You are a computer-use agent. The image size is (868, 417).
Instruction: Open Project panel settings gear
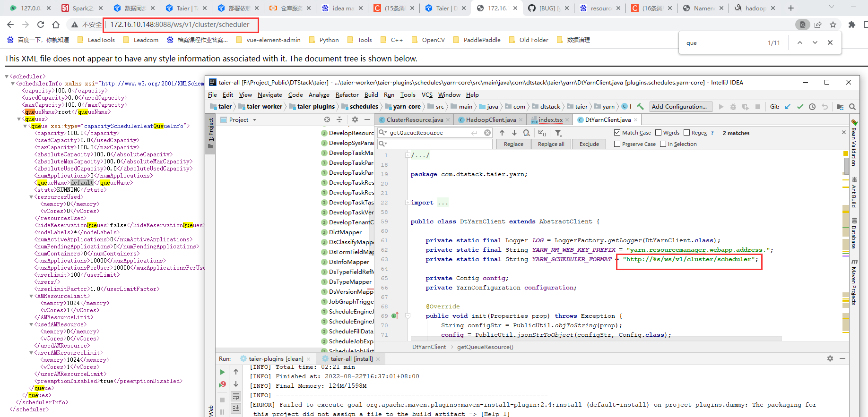(x=355, y=120)
